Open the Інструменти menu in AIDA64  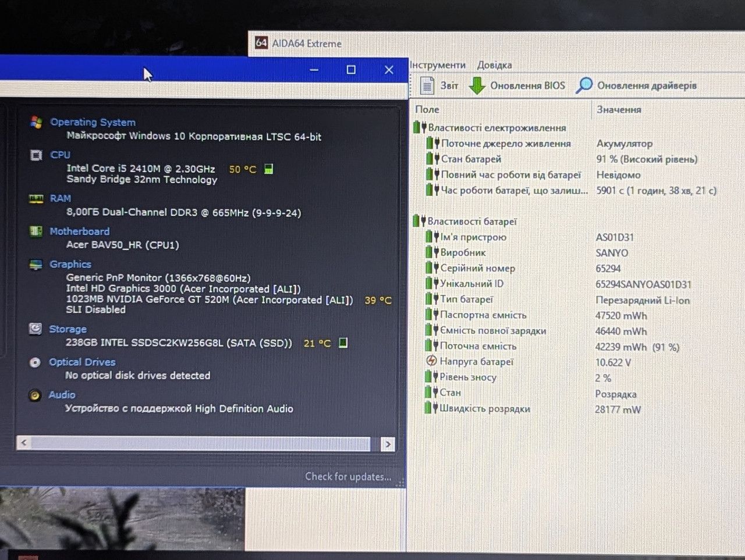point(438,65)
